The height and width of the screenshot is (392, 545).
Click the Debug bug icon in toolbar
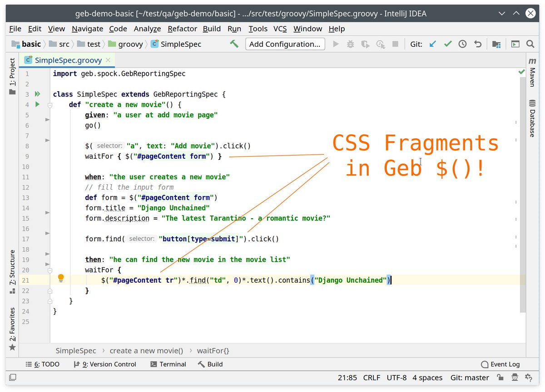click(350, 44)
